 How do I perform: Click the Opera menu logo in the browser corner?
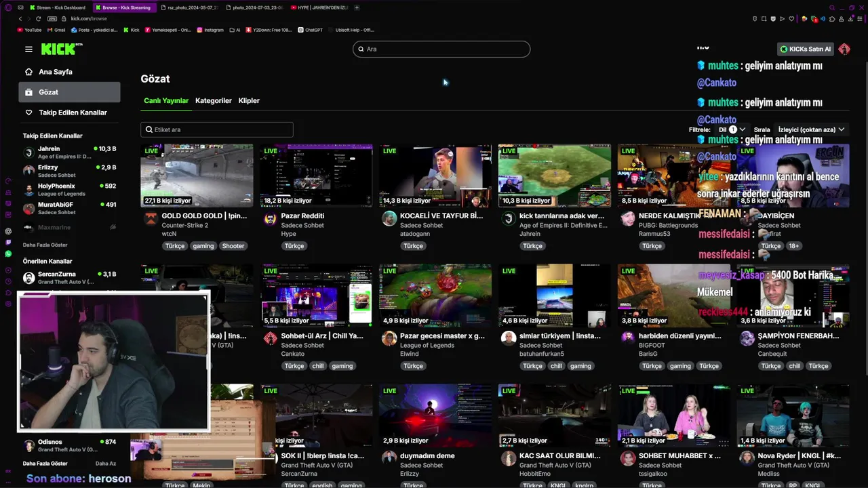pyautogui.click(x=8, y=7)
